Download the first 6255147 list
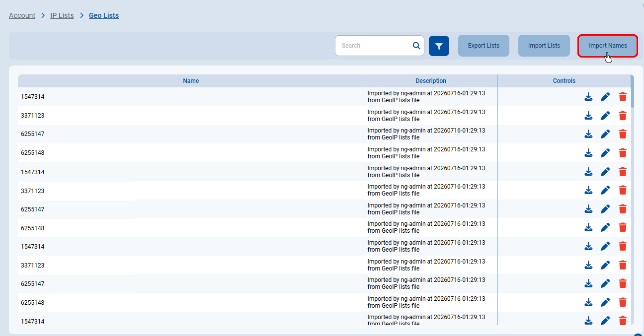644x336 pixels. (x=588, y=134)
